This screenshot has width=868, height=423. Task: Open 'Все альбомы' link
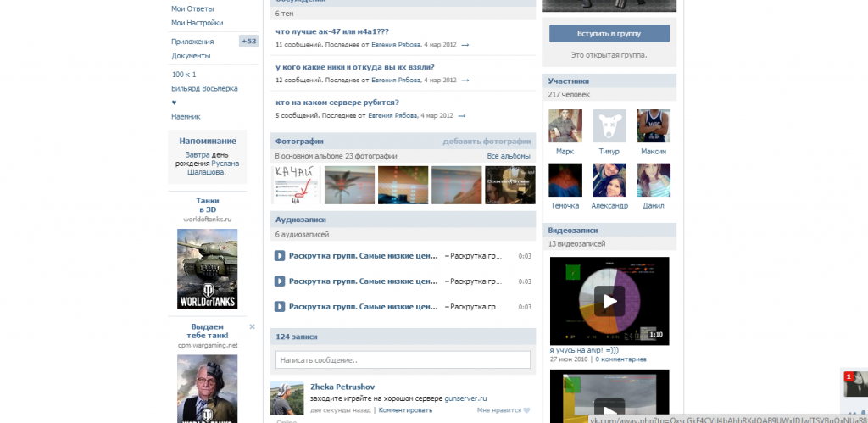tap(509, 157)
